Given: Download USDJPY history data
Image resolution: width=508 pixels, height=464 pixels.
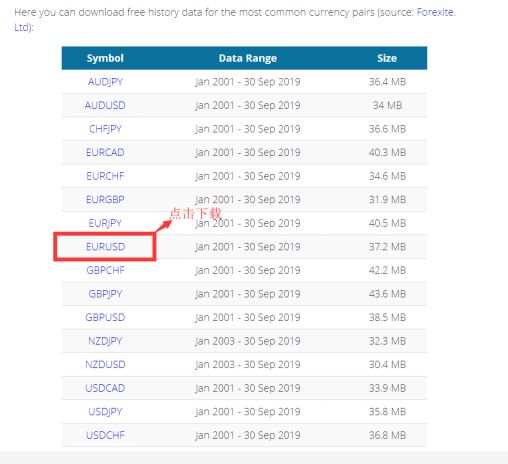Looking at the screenshot, I should tap(105, 412).
